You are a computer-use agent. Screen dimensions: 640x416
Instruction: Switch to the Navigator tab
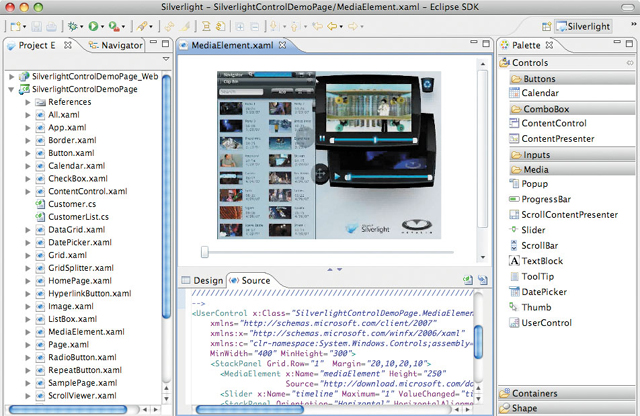point(116,45)
